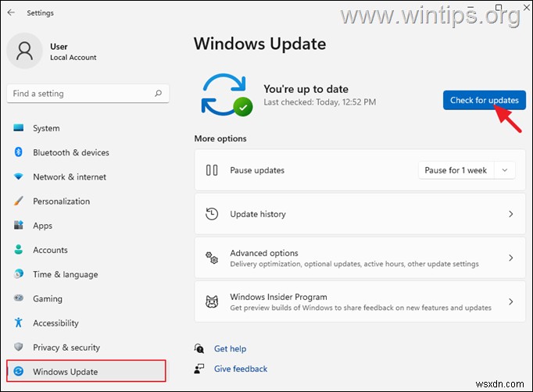Open the Get help link
This screenshot has height=392, width=533.
(x=230, y=349)
